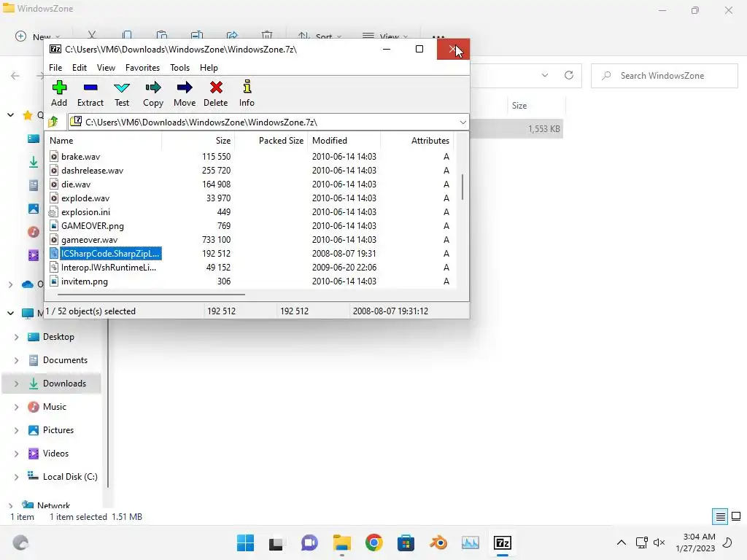Click the red Delete toolbar button
The height and width of the screenshot is (560, 747).
216,94
